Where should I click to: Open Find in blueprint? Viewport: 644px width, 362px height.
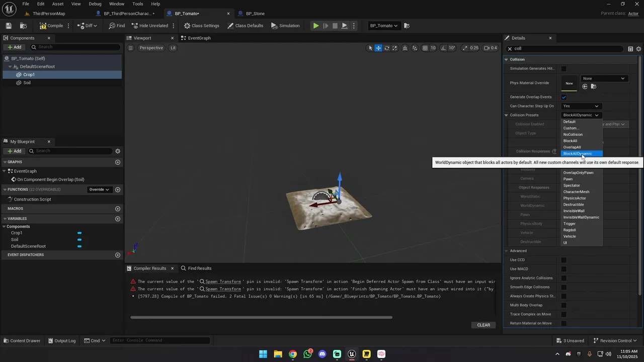pos(117,26)
